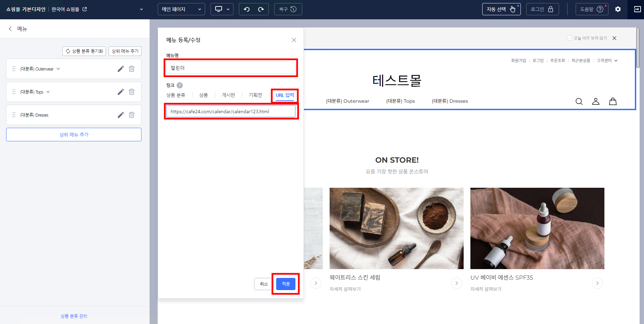Click the my account person icon
The image size is (644, 324).
tap(596, 101)
